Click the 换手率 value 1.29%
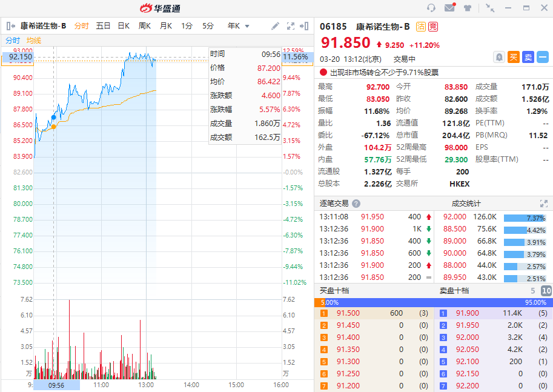 coord(537,111)
